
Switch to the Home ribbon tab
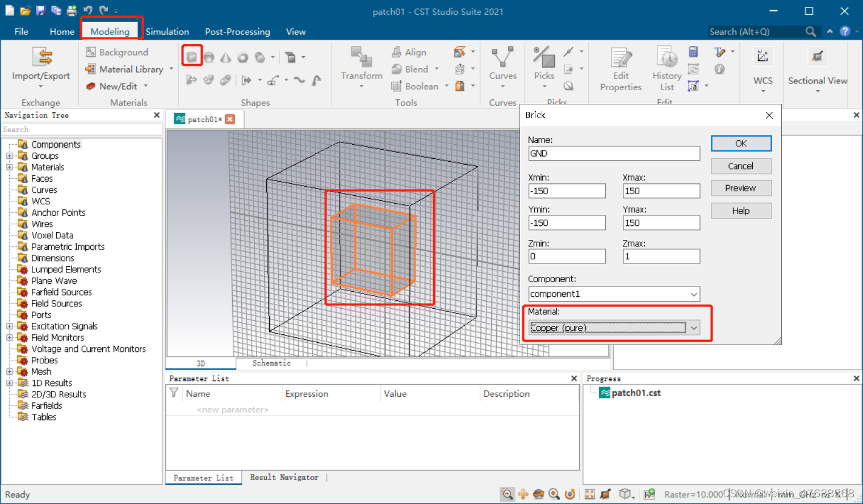pos(62,31)
